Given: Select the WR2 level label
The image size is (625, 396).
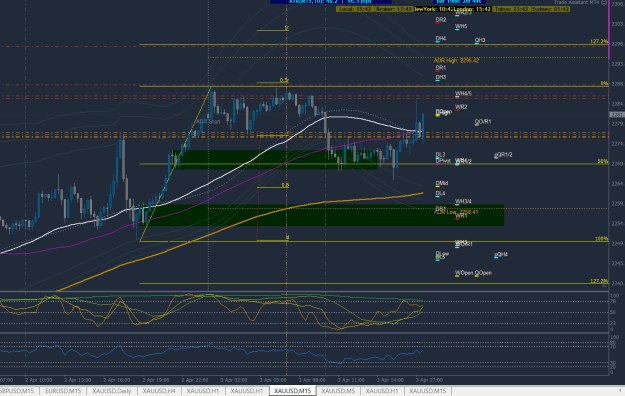Looking at the screenshot, I should coord(461,107).
